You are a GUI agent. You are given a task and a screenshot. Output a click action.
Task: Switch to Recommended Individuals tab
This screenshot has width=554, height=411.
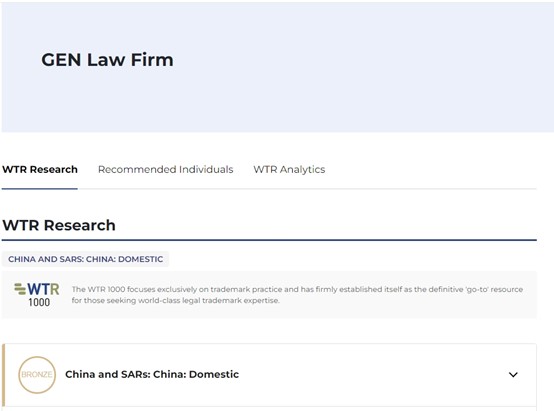[x=165, y=170]
